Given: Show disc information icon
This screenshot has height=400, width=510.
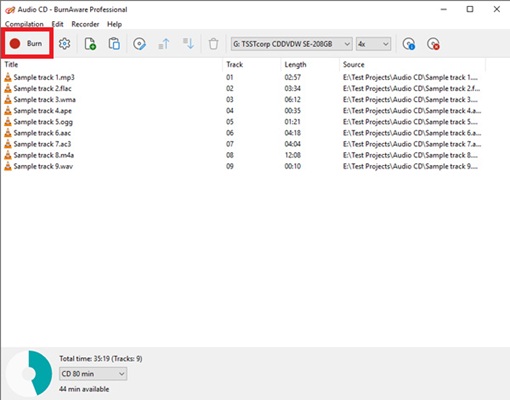Looking at the screenshot, I should 408,44.
